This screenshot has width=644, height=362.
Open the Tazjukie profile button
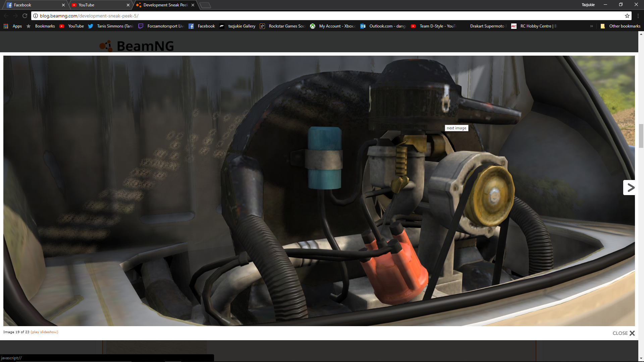click(x=588, y=5)
